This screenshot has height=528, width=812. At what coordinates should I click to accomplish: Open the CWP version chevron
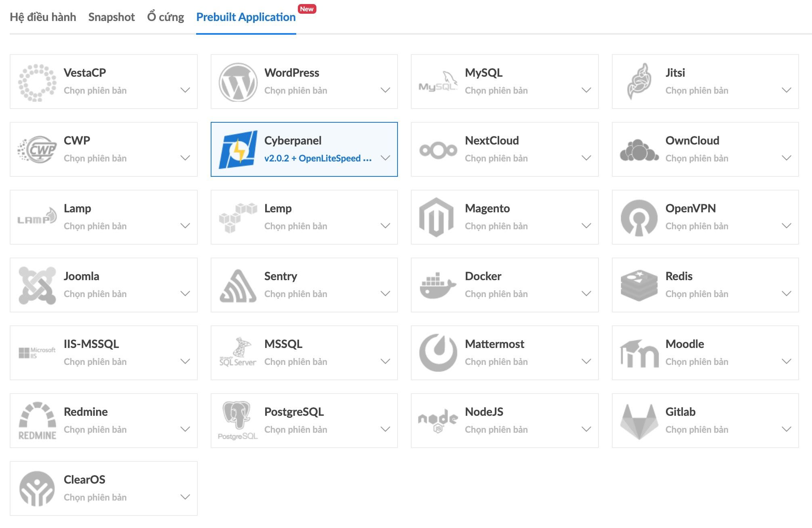click(185, 158)
